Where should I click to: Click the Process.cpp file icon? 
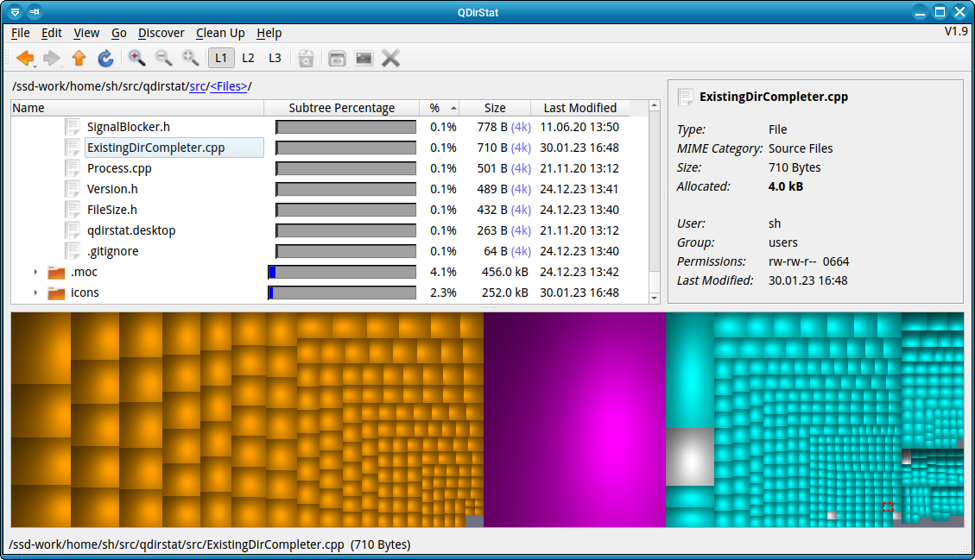pyautogui.click(x=73, y=168)
